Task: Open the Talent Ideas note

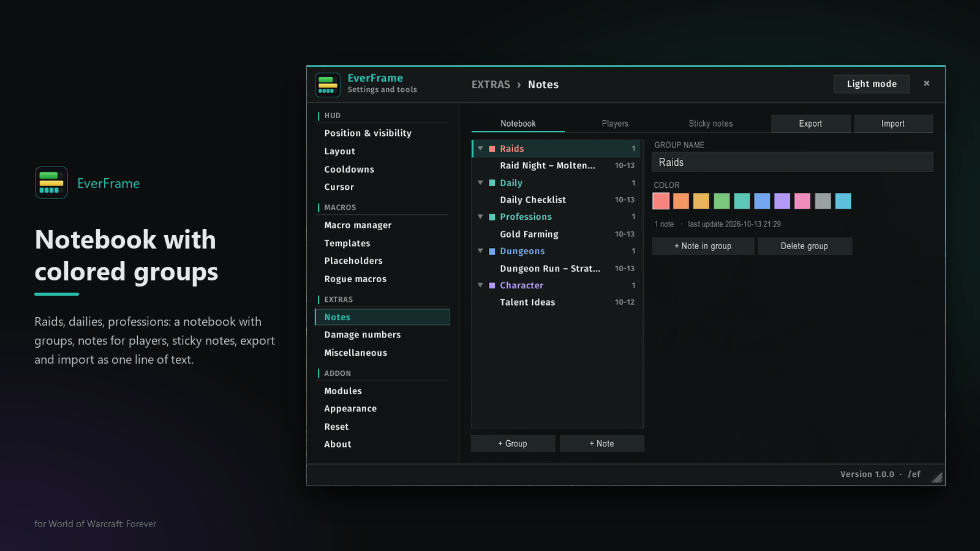Action: 556,302
